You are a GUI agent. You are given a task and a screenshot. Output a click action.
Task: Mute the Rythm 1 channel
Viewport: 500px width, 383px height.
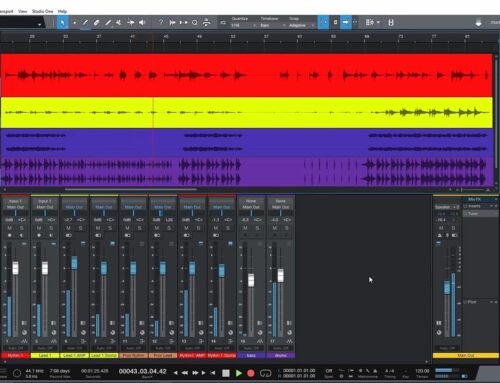point(9,228)
